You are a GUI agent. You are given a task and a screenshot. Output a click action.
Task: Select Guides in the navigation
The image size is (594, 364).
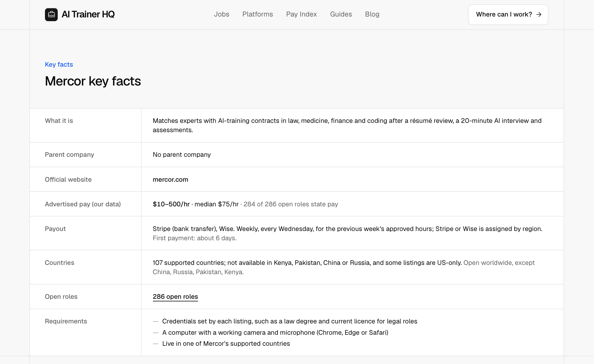341,14
